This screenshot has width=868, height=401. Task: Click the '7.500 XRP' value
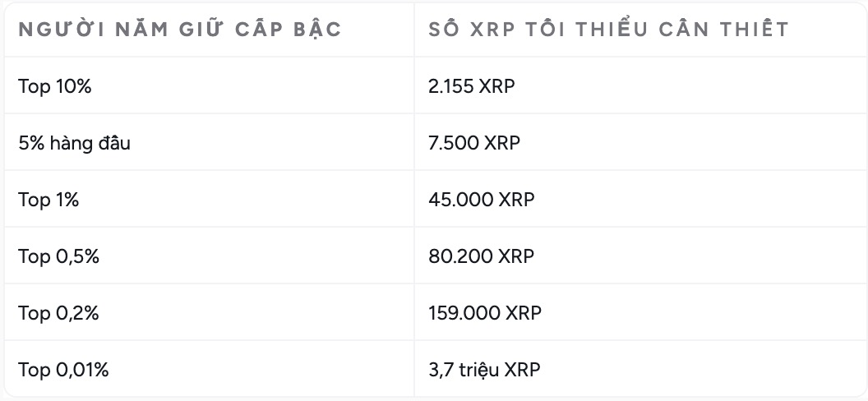tap(474, 143)
